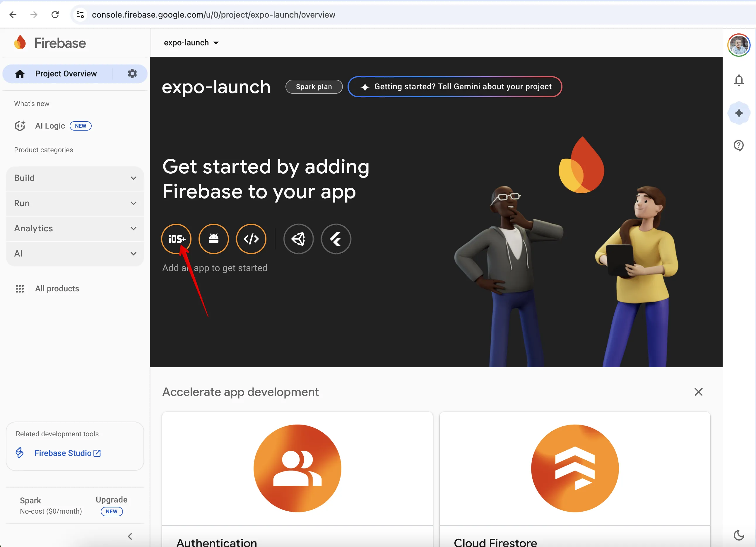Click the Project Overview home icon
The height and width of the screenshot is (547, 756).
click(x=20, y=74)
